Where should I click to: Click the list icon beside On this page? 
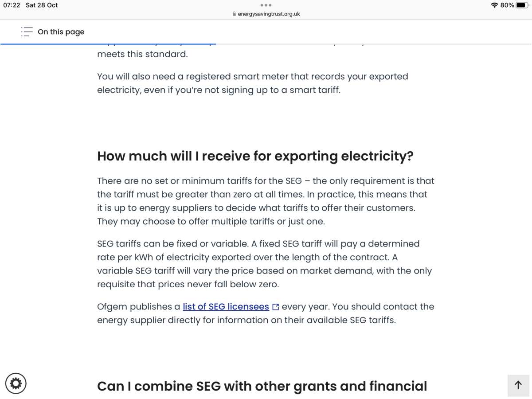click(x=27, y=31)
